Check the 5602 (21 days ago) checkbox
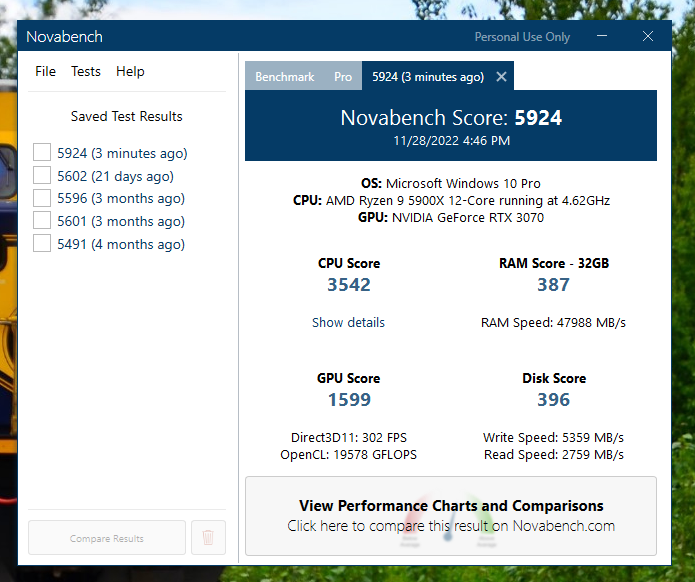 [x=42, y=175]
